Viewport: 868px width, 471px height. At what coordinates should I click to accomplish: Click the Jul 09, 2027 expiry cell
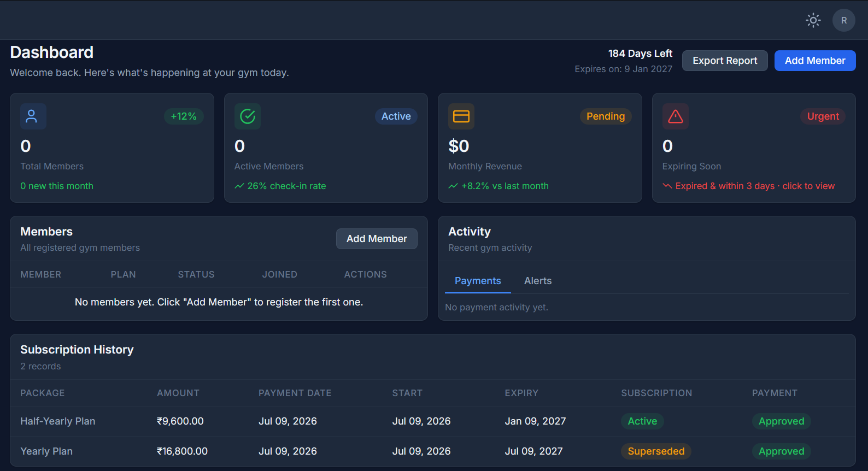pyautogui.click(x=533, y=451)
